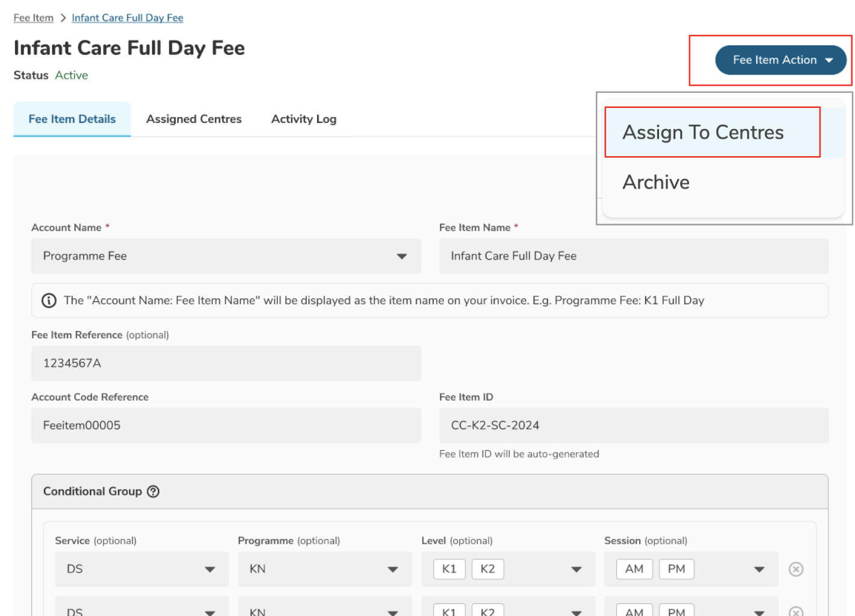Click the help icon next to Conditional Group
This screenshot has width=855, height=616.
point(154,491)
